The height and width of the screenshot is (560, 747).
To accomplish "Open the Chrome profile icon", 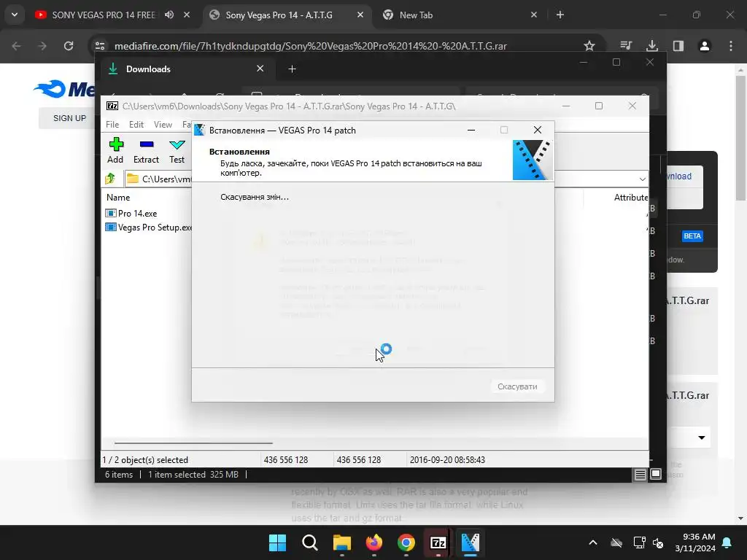I will 705,46.
